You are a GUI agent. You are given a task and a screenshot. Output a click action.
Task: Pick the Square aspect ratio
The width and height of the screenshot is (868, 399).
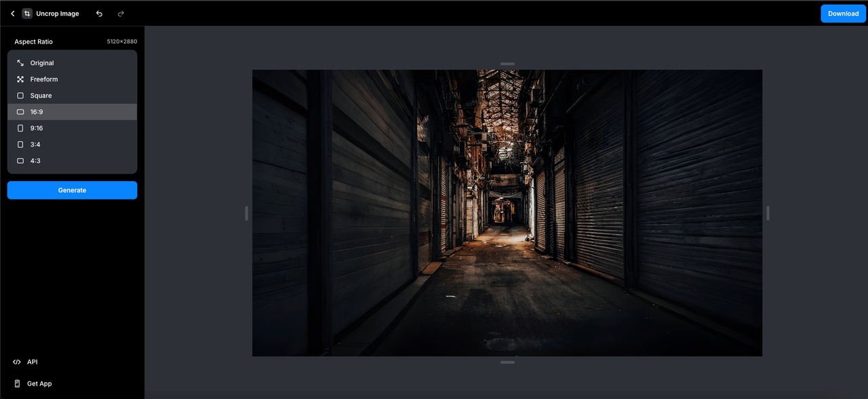click(72, 96)
